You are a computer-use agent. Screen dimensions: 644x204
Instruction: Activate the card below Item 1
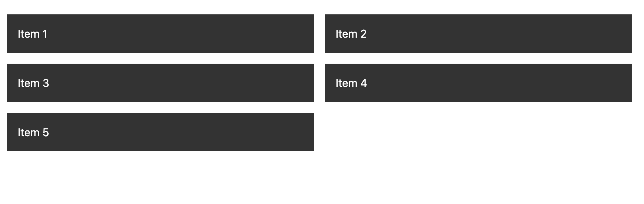tap(160, 83)
